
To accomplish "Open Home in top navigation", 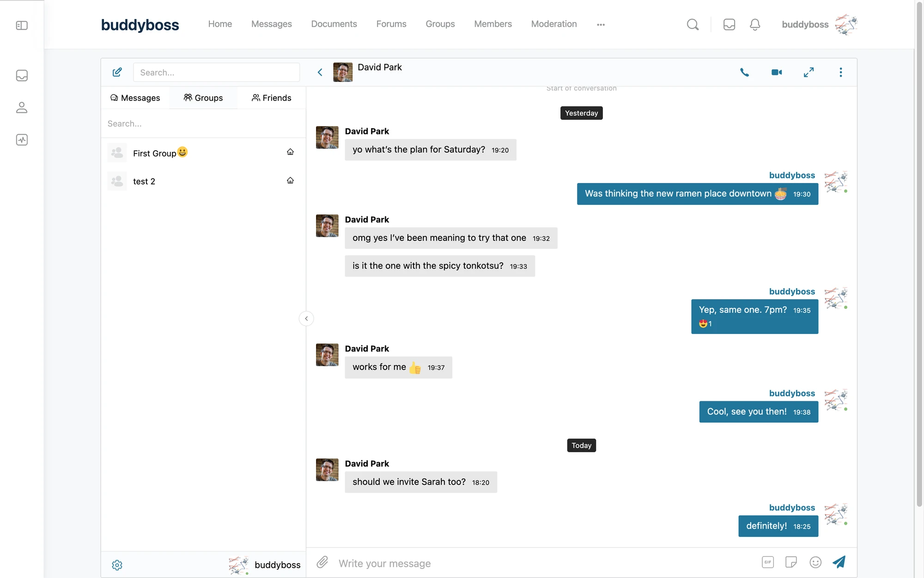I will pyautogui.click(x=220, y=24).
